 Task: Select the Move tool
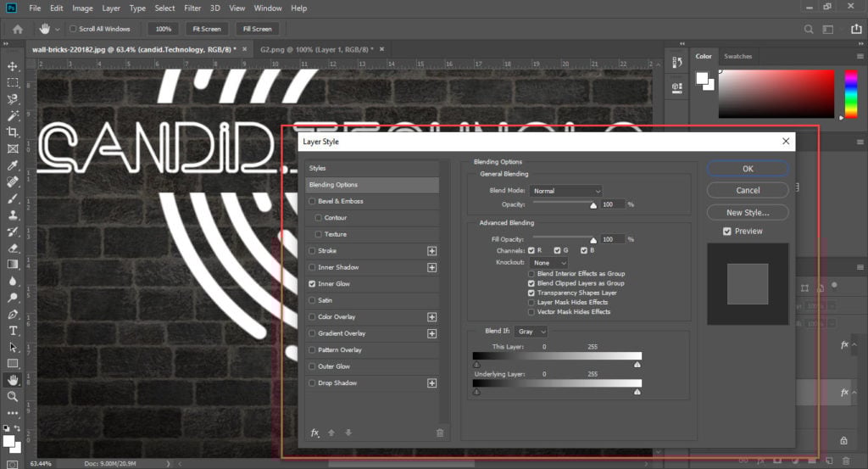pos(12,66)
